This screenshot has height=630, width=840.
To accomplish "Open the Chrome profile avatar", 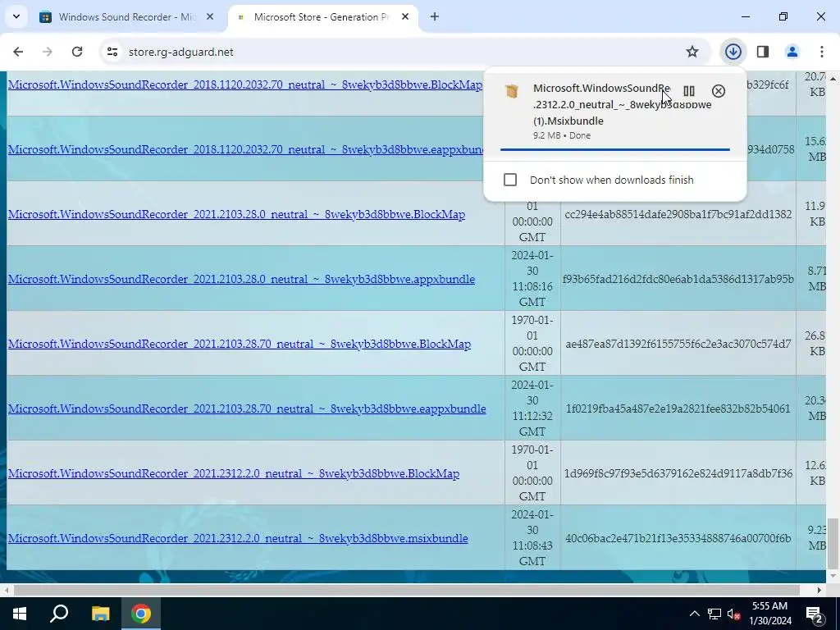I will tap(792, 52).
